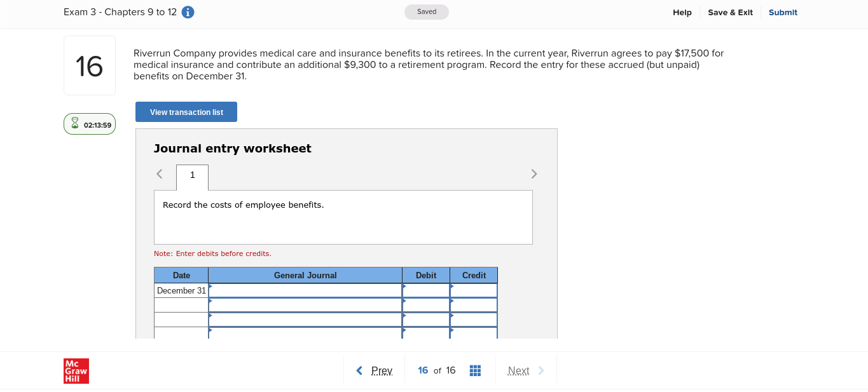Go to next journal entry arrow
Image resolution: width=868 pixels, height=392 pixels.
tap(534, 173)
